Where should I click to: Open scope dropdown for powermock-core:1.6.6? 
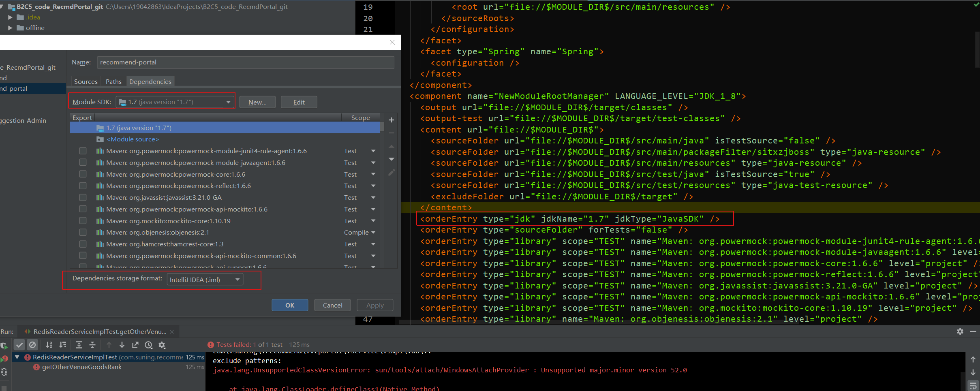coord(373,174)
